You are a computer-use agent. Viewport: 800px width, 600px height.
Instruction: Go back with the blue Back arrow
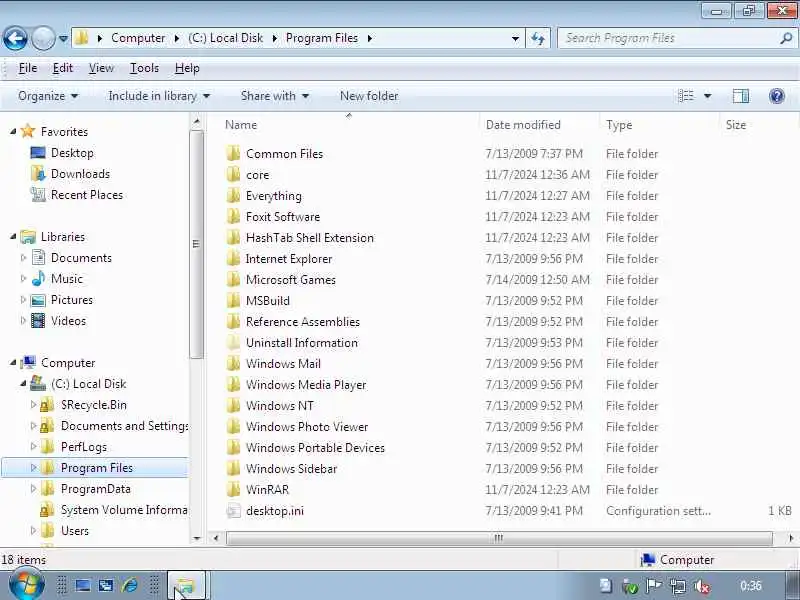click(15, 38)
